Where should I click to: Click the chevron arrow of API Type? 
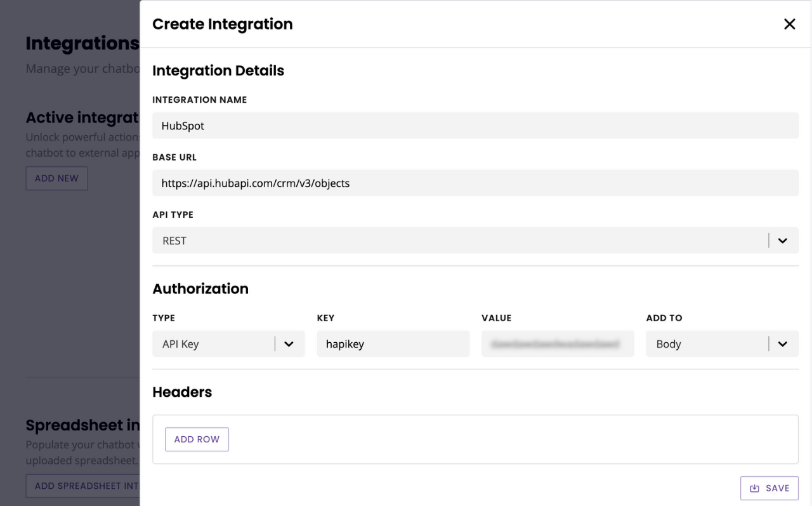(783, 241)
